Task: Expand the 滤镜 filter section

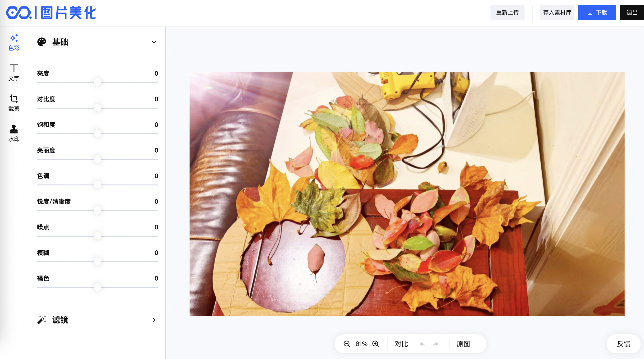Action: tap(154, 320)
